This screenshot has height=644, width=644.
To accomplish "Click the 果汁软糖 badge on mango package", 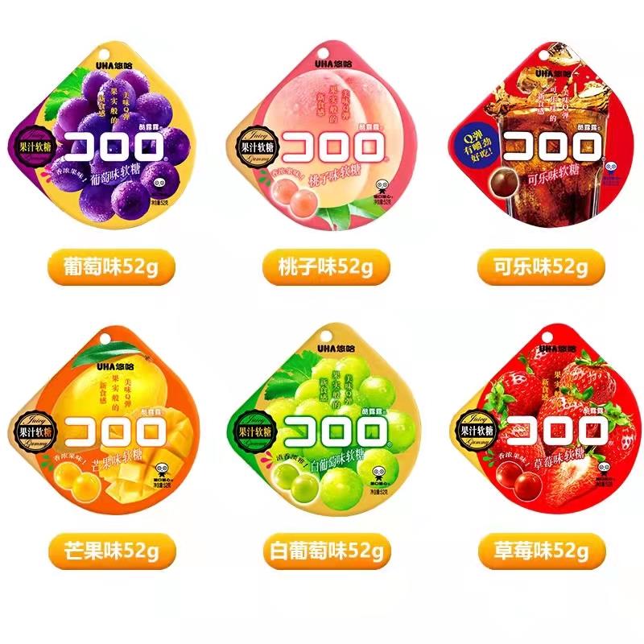I will click(35, 431).
